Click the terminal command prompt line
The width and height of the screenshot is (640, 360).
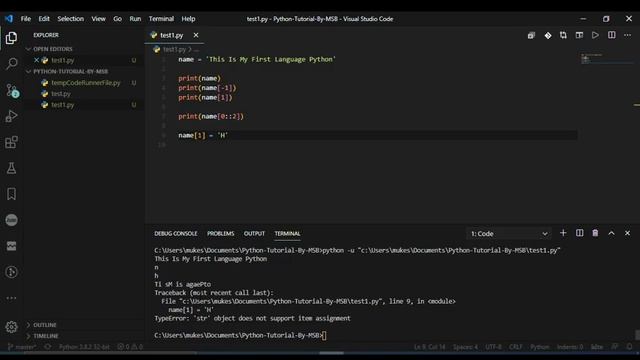coord(240,335)
